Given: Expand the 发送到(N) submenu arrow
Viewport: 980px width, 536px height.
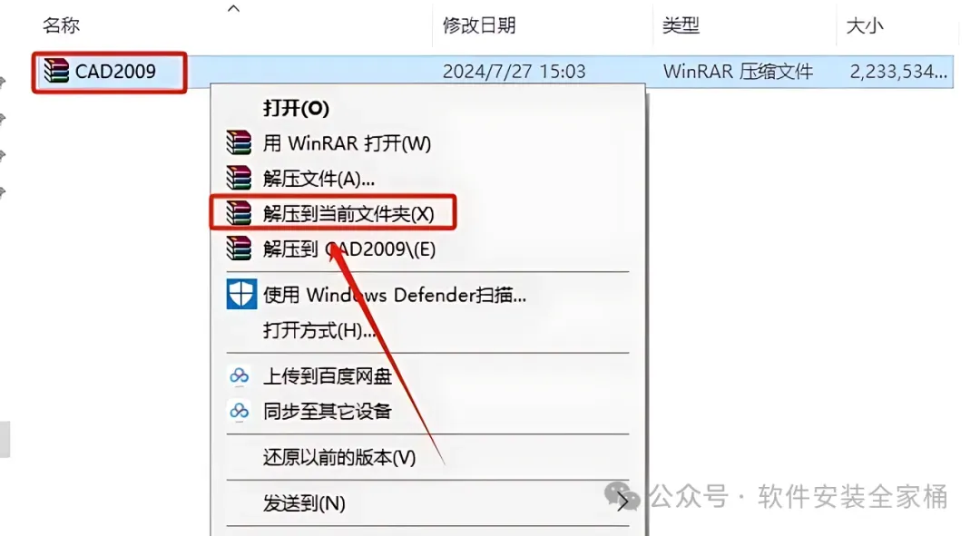Looking at the screenshot, I should click(x=622, y=502).
